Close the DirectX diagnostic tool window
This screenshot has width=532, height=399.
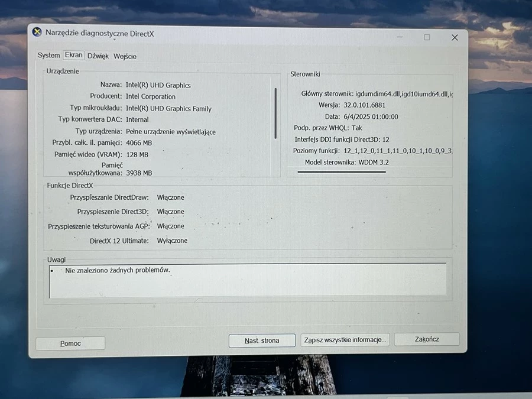point(455,37)
